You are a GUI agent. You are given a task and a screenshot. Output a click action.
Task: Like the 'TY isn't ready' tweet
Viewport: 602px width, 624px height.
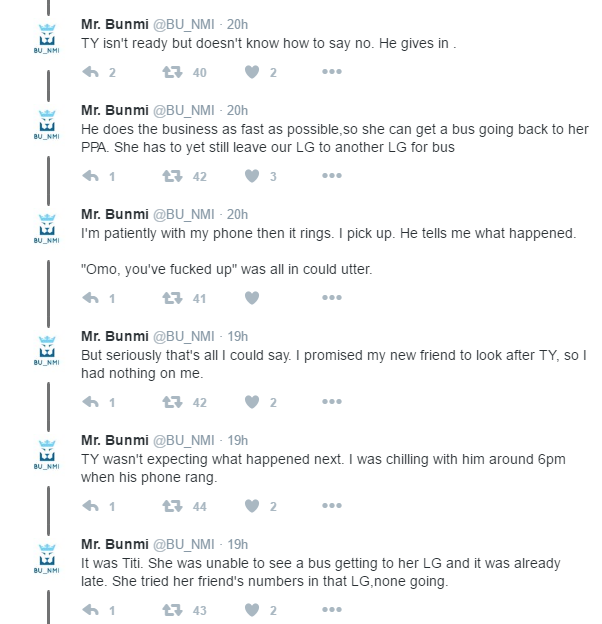[x=252, y=72]
